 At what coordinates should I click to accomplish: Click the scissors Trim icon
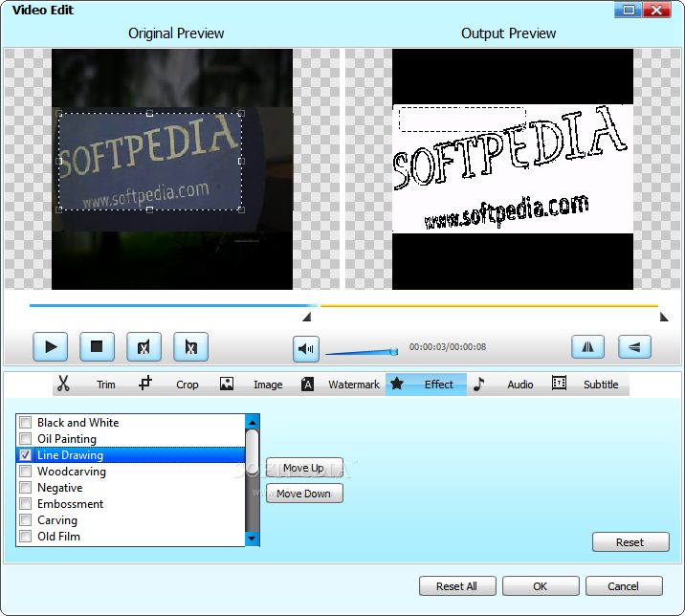click(63, 384)
